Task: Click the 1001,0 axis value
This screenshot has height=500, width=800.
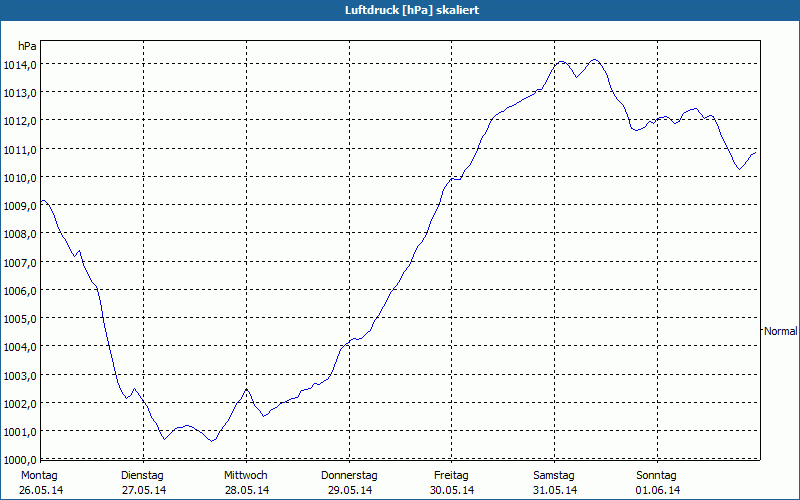Action: tap(20, 432)
